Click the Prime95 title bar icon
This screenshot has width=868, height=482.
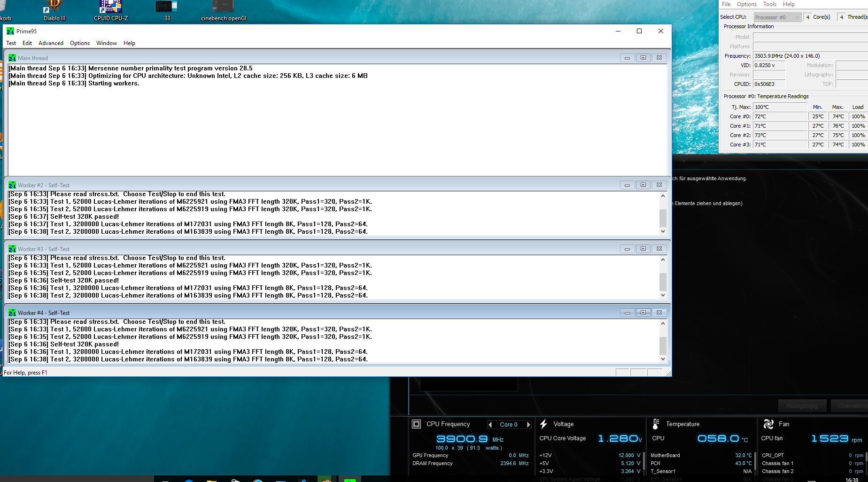[10, 31]
